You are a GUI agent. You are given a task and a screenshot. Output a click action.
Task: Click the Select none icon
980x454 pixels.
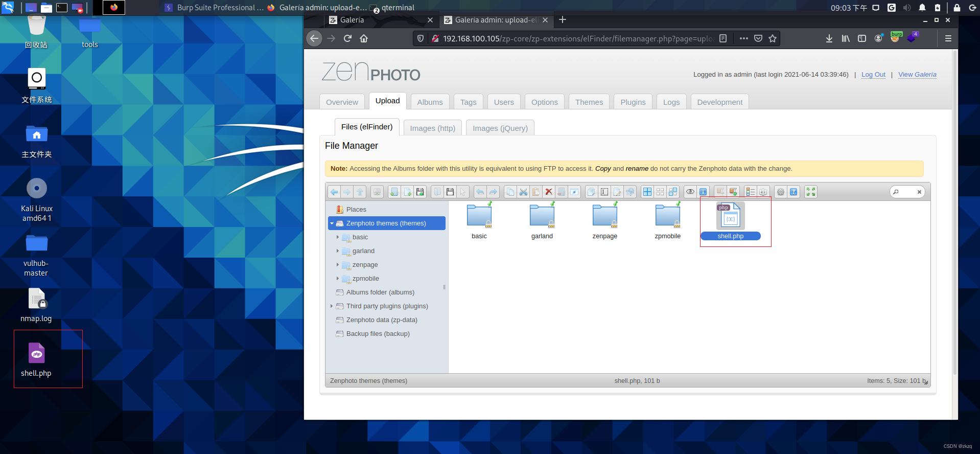[x=660, y=192]
